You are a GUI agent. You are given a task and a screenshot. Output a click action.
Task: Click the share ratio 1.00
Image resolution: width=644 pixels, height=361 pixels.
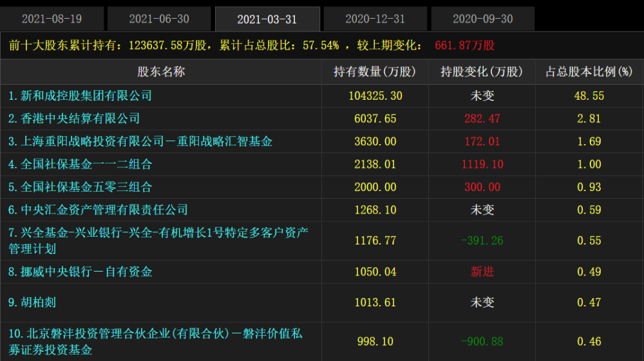589,165
